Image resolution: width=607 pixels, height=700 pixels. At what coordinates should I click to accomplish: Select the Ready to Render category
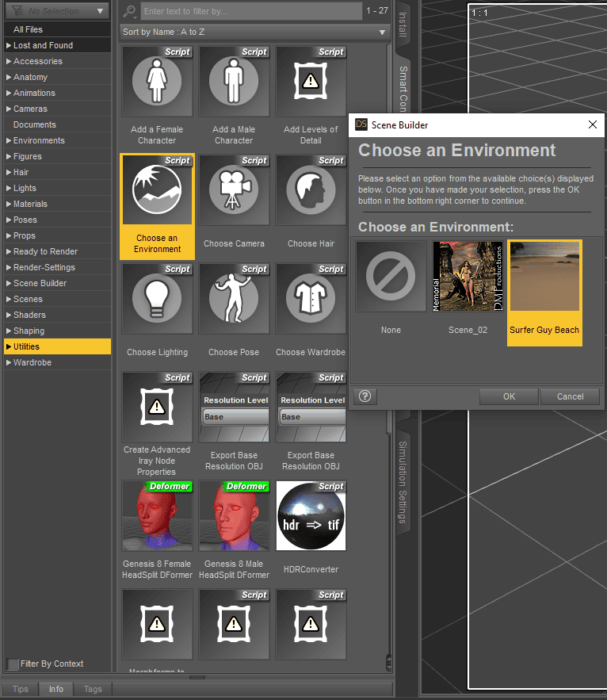(57, 251)
